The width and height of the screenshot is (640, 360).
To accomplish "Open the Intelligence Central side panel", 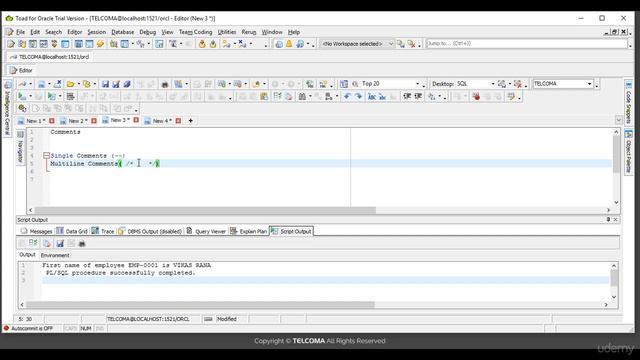I will click(x=7, y=108).
